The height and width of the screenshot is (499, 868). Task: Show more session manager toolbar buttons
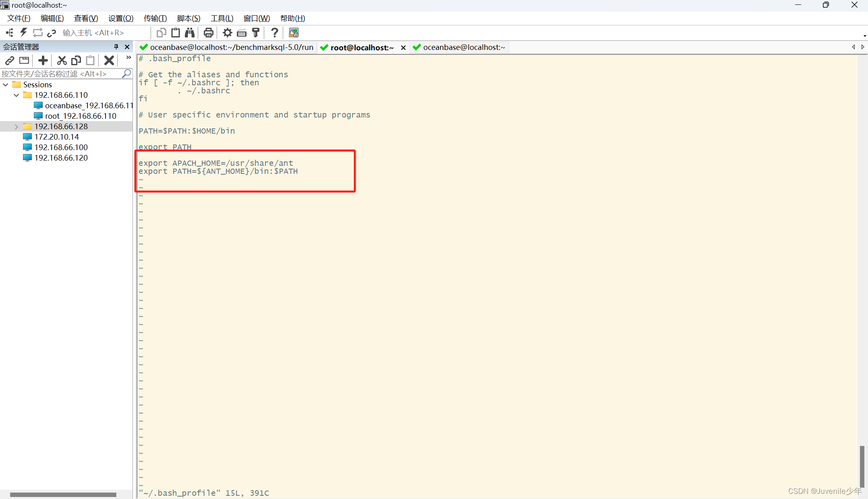coord(128,58)
